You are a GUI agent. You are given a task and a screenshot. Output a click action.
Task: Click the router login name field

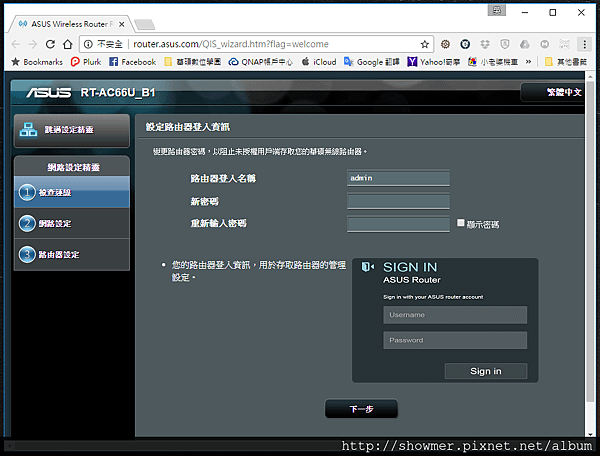click(x=398, y=178)
